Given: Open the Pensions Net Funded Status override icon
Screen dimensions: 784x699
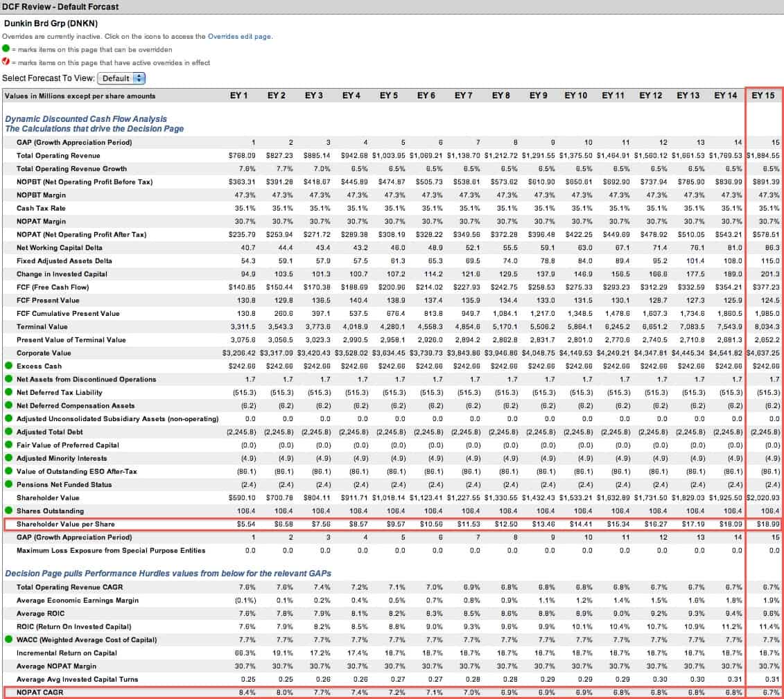Looking at the screenshot, I should coord(8,484).
